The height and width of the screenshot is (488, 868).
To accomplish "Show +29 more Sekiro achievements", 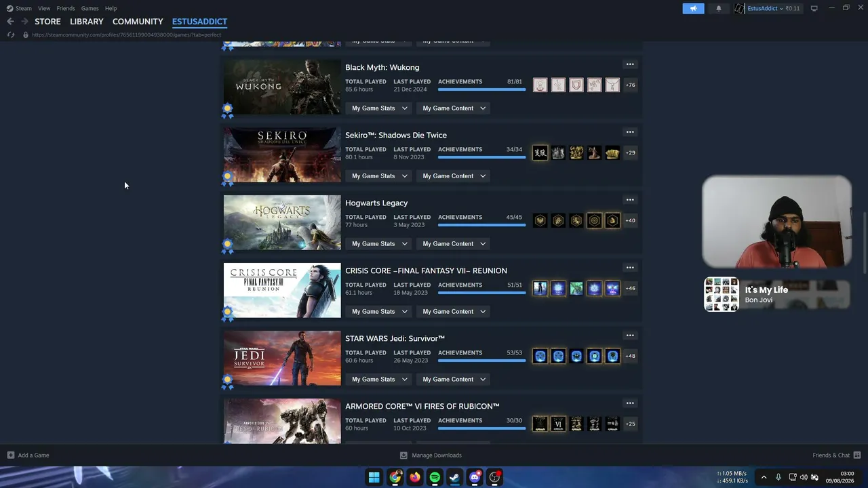I will click(631, 152).
